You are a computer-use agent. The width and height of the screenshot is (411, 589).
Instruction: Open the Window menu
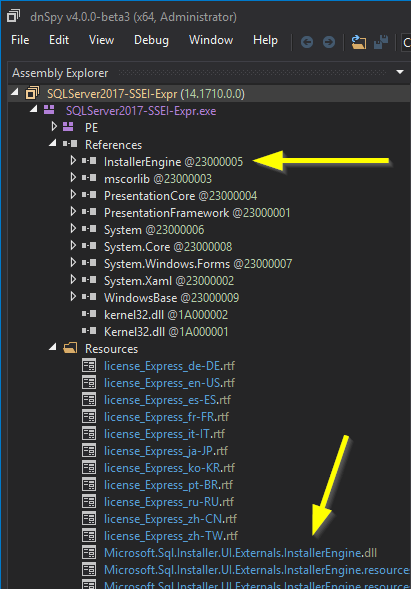pos(211,40)
